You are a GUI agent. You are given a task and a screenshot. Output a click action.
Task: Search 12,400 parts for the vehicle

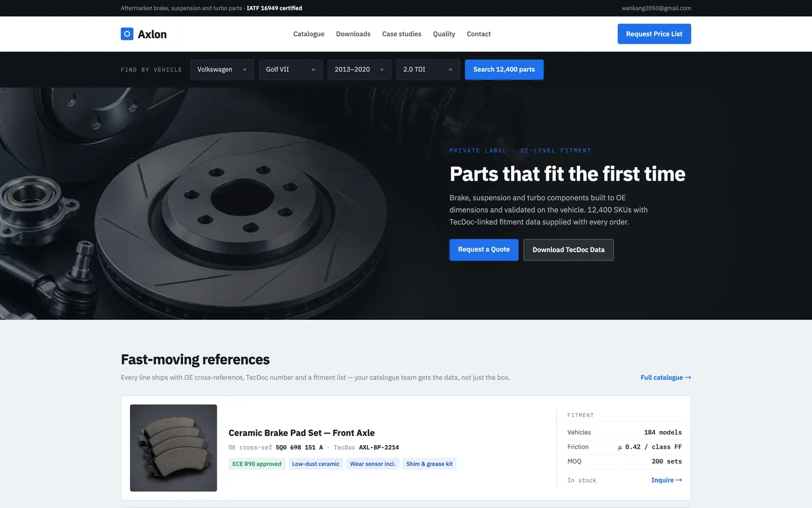point(504,70)
